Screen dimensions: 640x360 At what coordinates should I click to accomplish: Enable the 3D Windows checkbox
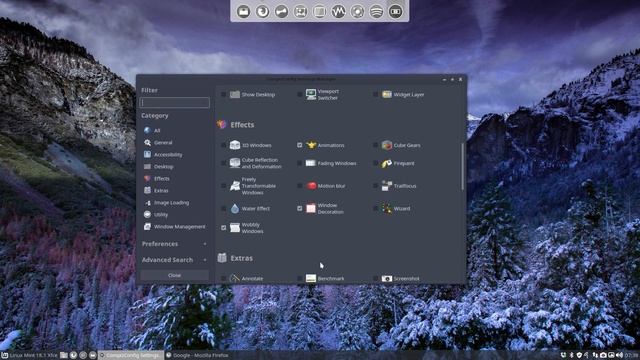pos(223,145)
